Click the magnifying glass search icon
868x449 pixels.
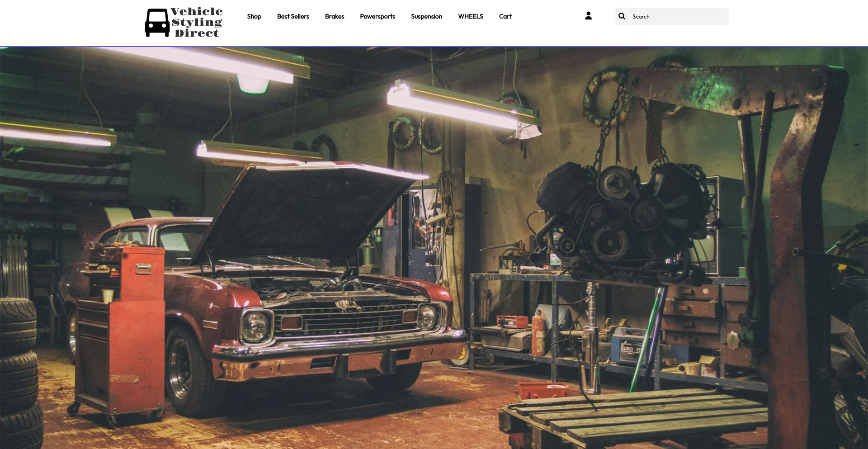point(622,16)
